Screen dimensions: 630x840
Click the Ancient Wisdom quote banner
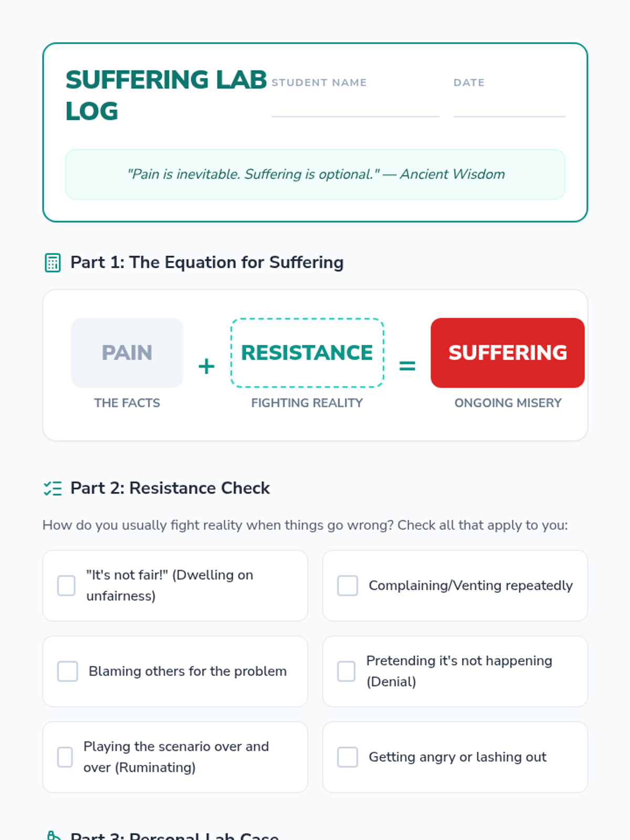click(x=315, y=174)
